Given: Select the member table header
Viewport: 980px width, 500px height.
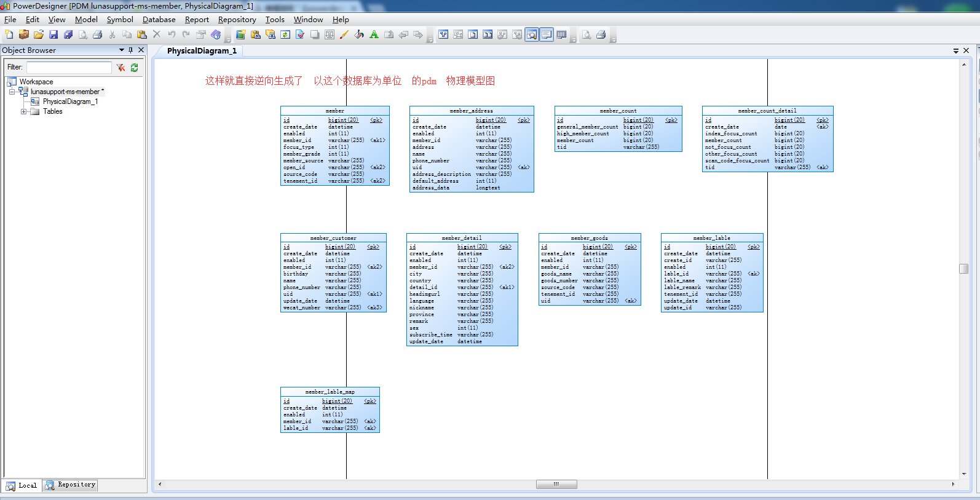Looking at the screenshot, I should (335, 111).
